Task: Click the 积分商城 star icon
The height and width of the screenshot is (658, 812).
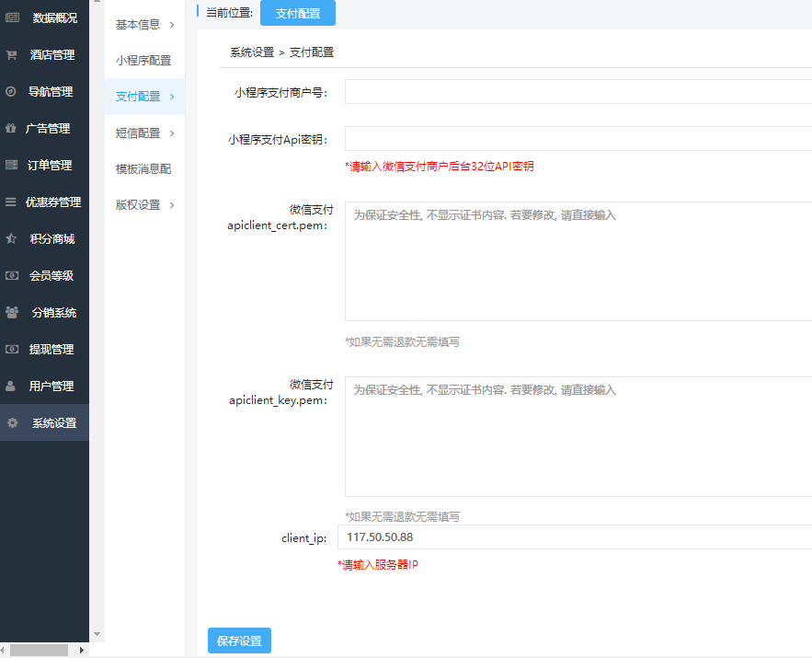Action: click(11, 238)
